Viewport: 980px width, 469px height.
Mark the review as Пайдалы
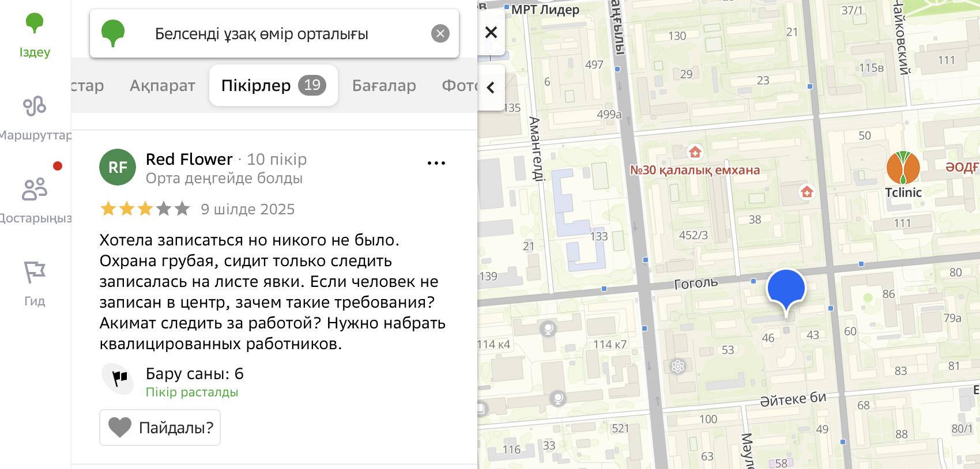160,428
